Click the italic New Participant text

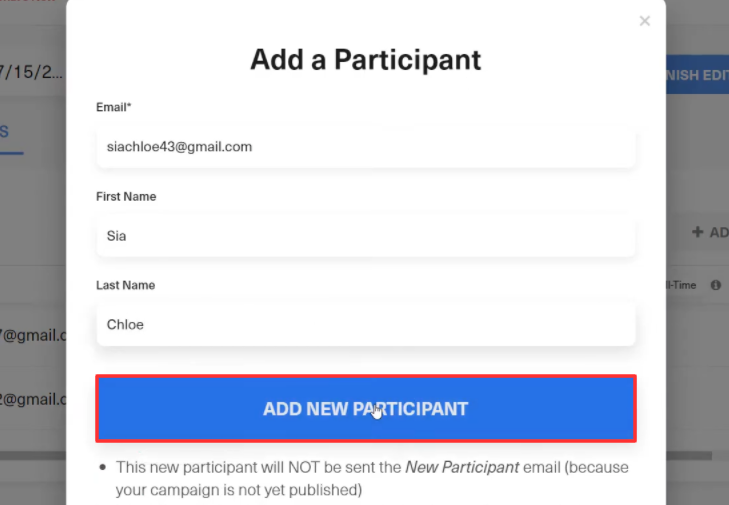point(462,467)
